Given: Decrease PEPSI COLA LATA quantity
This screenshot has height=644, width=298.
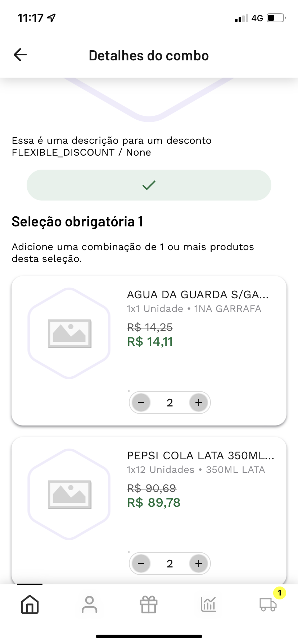Looking at the screenshot, I should pos(141,563).
